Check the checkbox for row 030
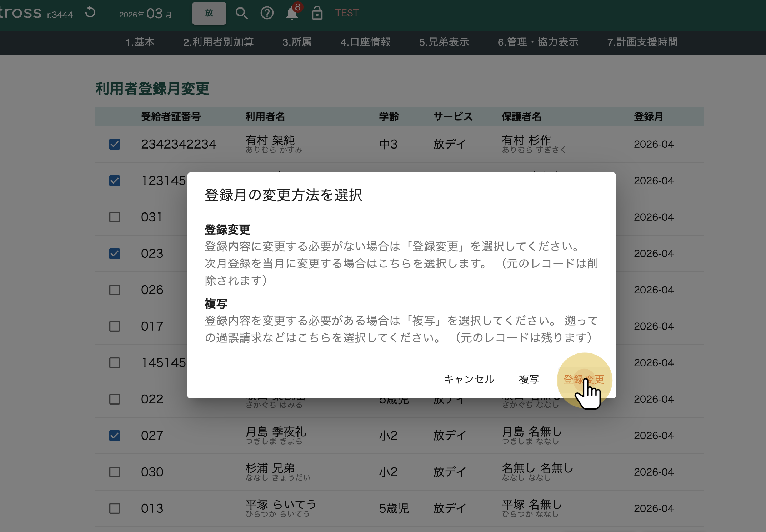Viewport: 766px width, 532px height. coord(115,472)
